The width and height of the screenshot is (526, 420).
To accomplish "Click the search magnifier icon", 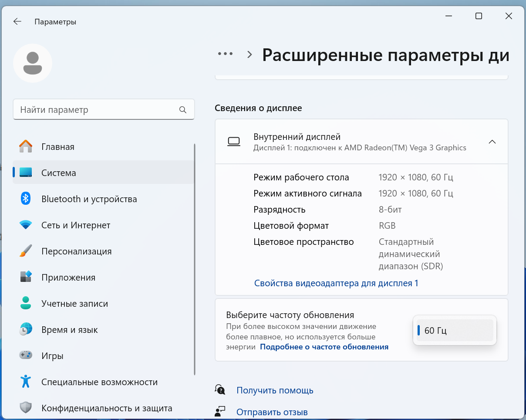I will (183, 110).
